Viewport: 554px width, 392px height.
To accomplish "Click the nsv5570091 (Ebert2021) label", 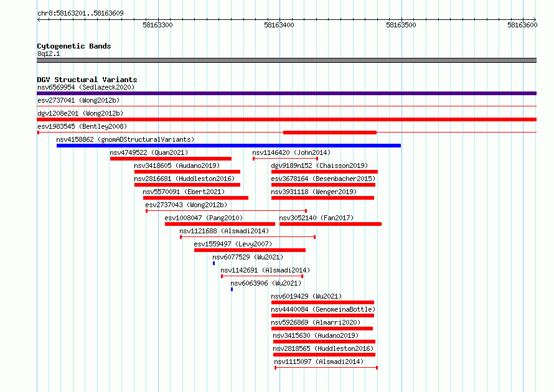I will click(184, 192).
